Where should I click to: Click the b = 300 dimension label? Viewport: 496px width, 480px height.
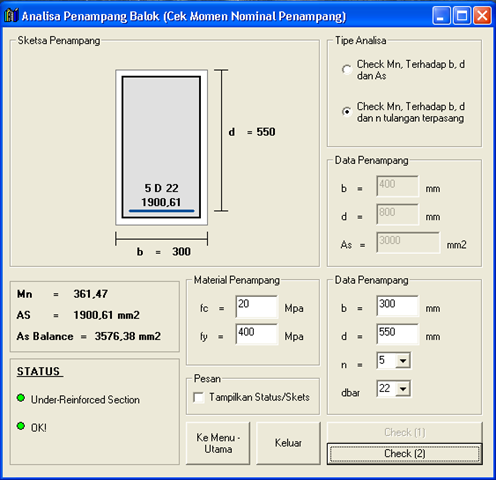[x=164, y=252]
